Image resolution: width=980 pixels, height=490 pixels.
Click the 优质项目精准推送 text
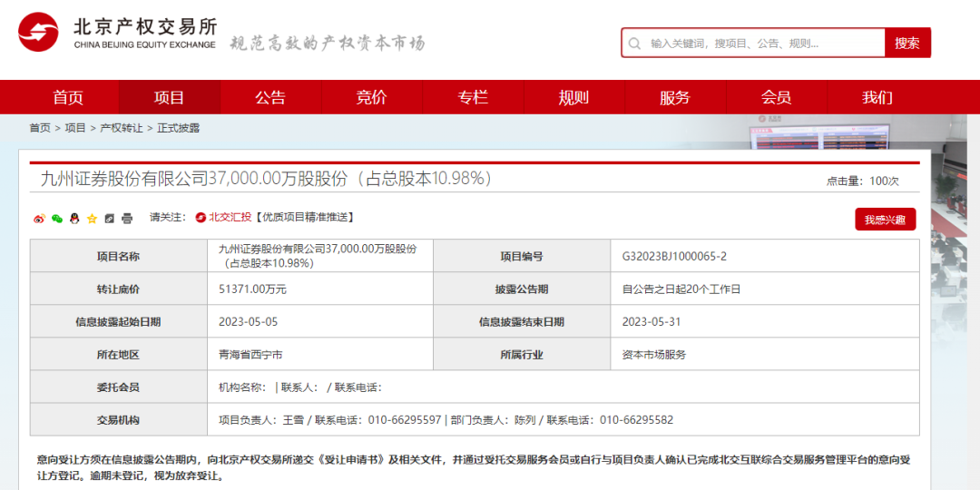pyautogui.click(x=304, y=218)
